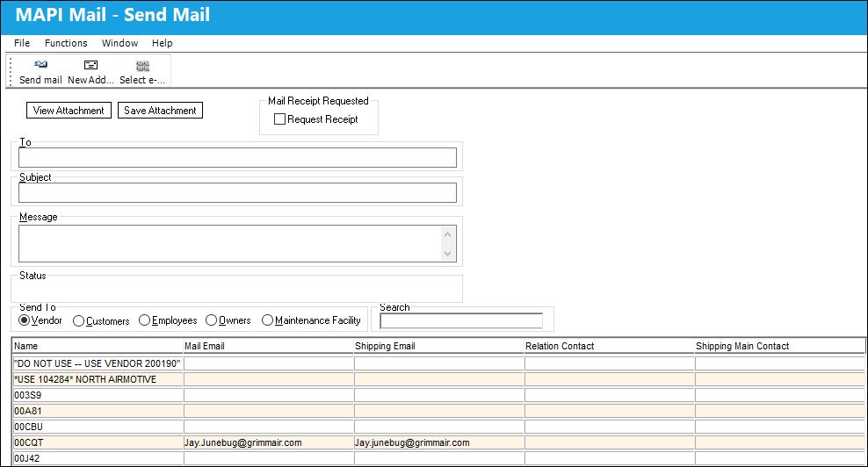Click the Shipping Main Contact column header
The width and height of the screenshot is (868, 467).
pos(779,346)
